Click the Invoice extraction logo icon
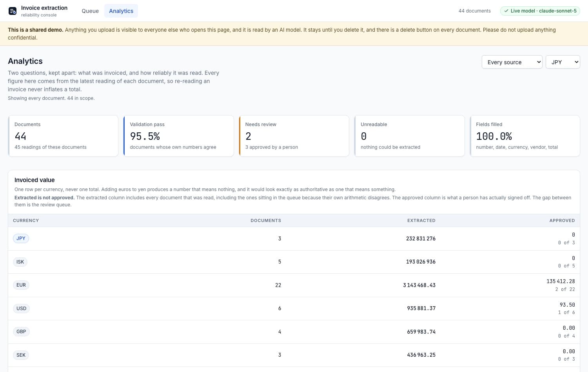Screen dimensions: 588x372 (13, 11)
